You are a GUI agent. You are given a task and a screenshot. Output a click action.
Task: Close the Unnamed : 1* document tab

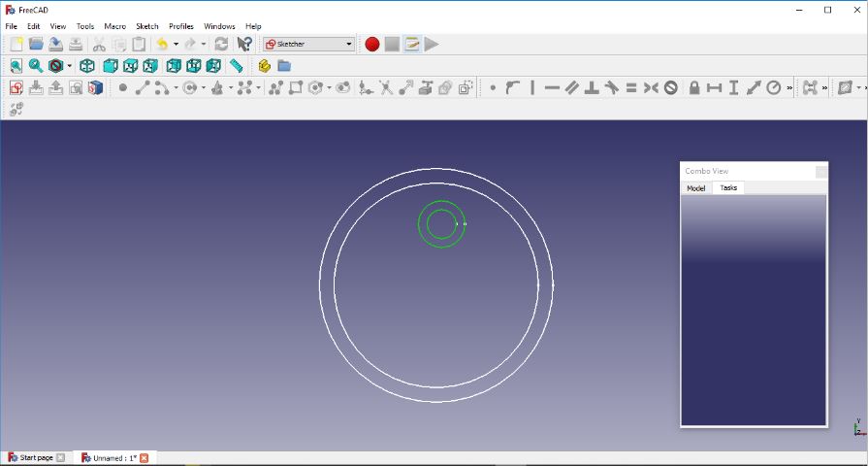pos(144,457)
